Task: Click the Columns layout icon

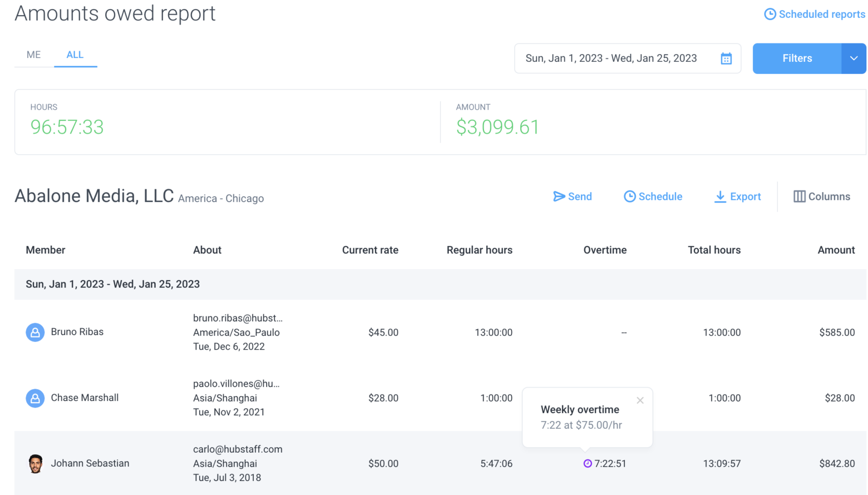Action: pos(799,196)
